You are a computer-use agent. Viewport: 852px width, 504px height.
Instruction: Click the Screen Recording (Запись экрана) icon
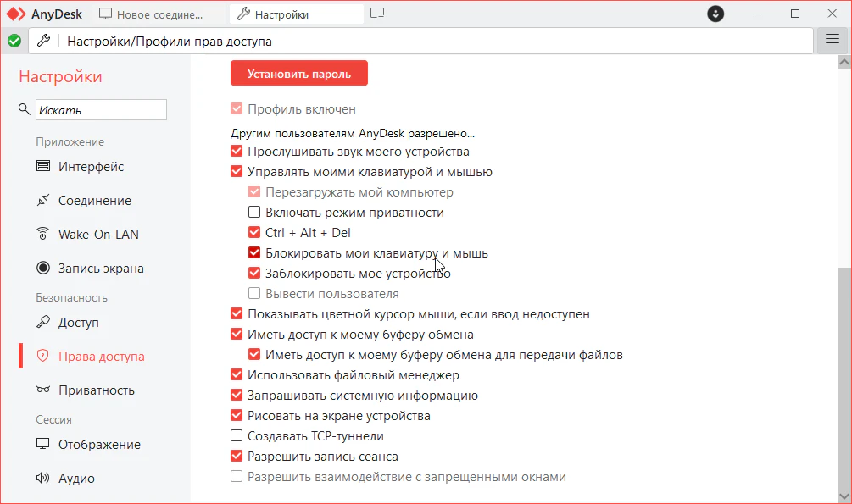43,269
